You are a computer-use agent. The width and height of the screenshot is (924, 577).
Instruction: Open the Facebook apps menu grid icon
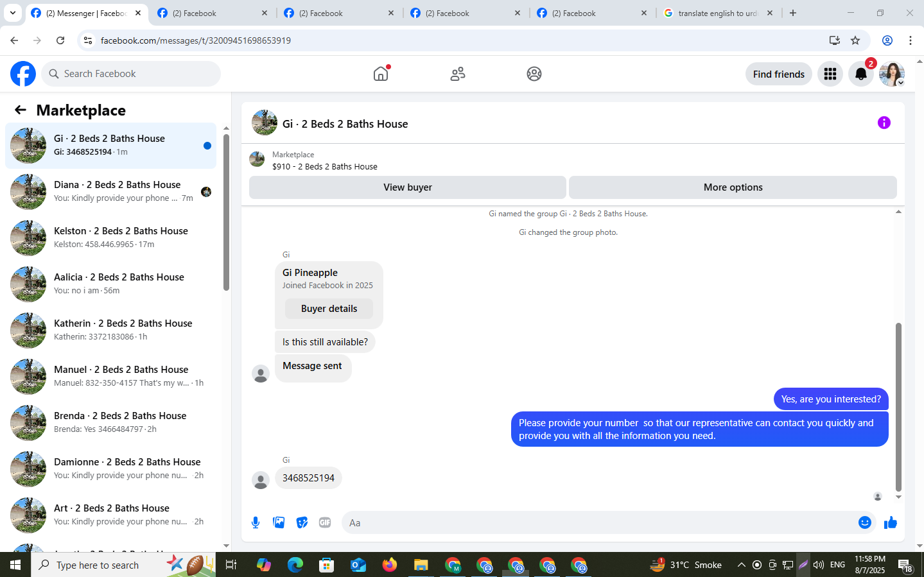tap(830, 74)
